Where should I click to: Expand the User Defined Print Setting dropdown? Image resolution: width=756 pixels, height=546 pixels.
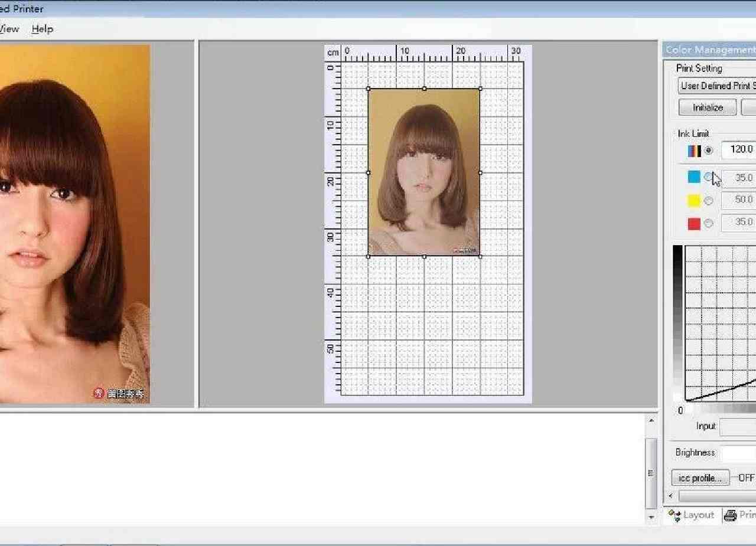[x=717, y=86]
